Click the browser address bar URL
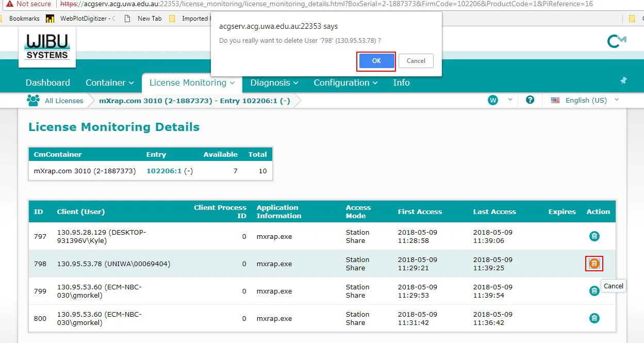 pyautogui.click(x=330, y=4)
